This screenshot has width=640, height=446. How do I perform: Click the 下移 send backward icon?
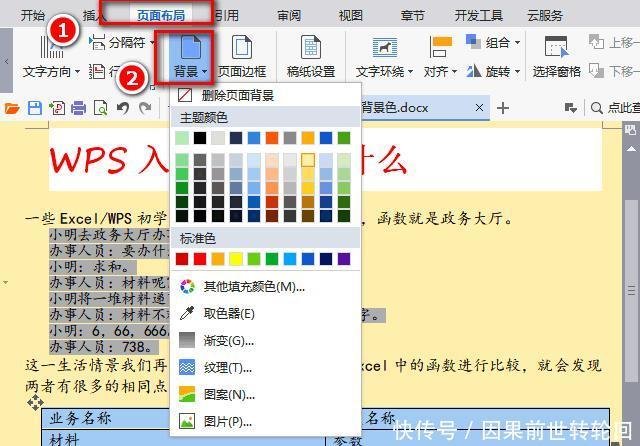[596, 71]
